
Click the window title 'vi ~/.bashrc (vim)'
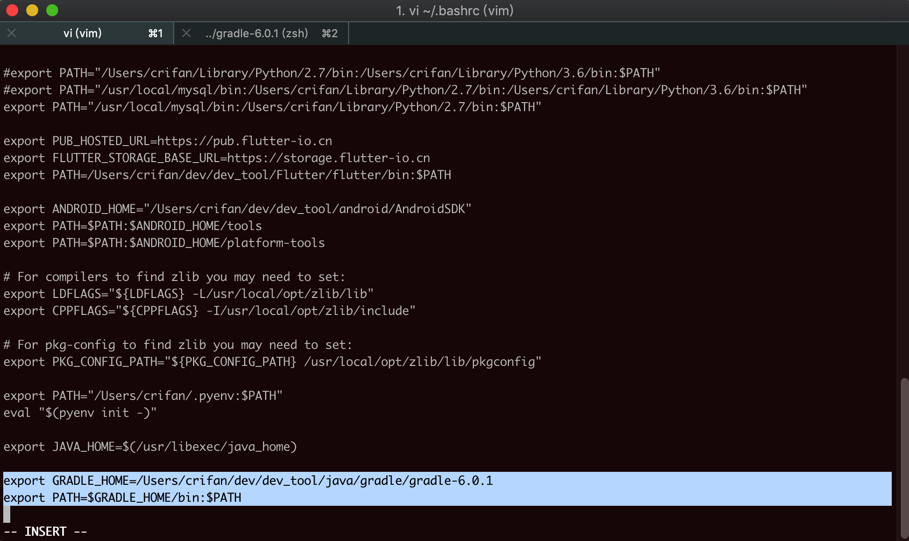coord(454,10)
